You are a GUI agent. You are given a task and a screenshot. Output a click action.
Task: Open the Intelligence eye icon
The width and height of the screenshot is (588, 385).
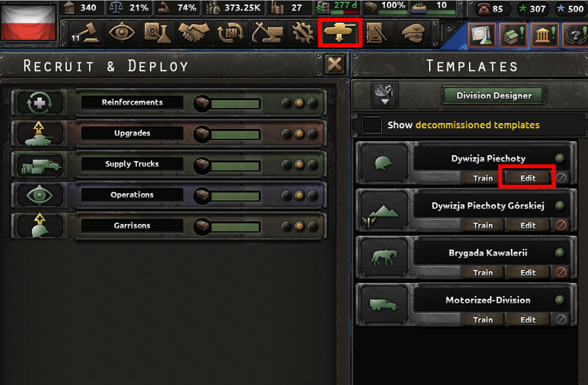[x=122, y=33]
